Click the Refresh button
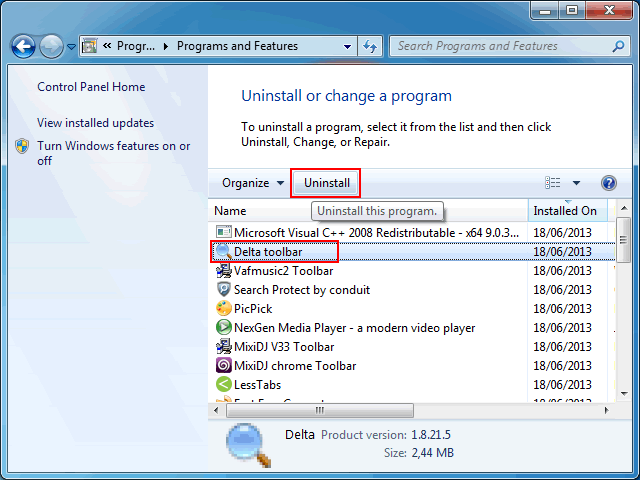This screenshot has width=640, height=480. (x=370, y=47)
